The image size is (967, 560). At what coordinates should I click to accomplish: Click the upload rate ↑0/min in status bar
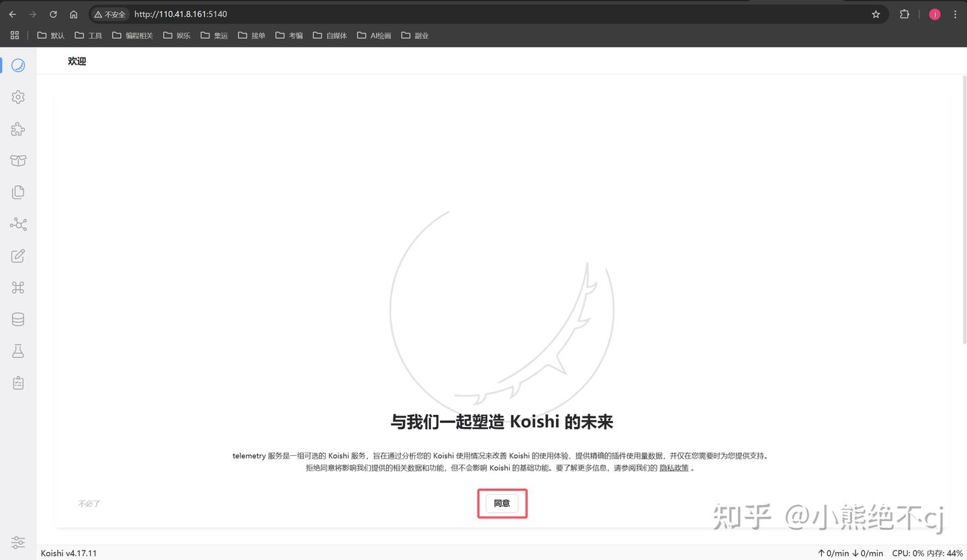point(833,553)
